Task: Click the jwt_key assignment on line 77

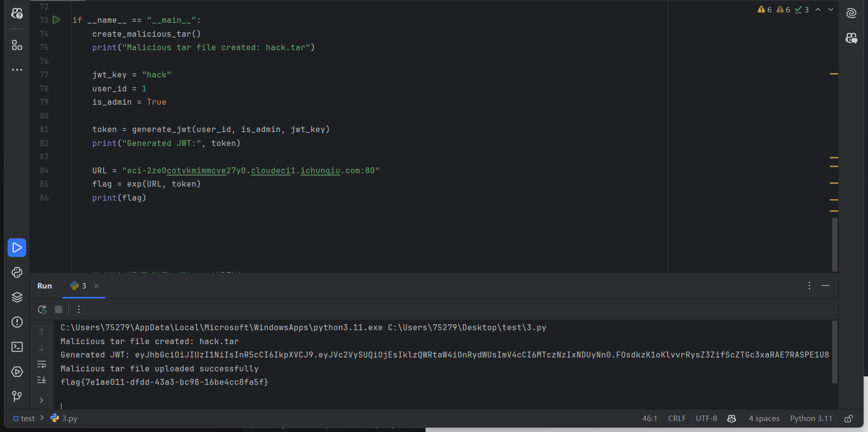Action: [131, 75]
